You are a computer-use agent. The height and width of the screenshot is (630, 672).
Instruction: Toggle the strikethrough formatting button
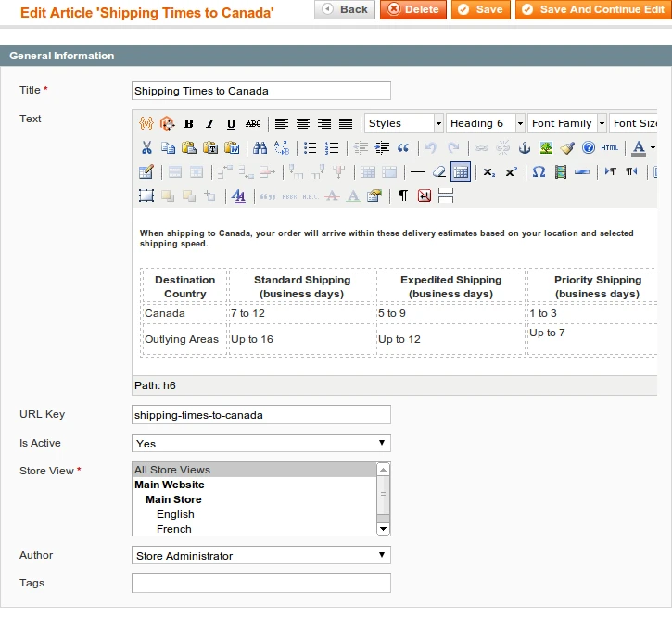coord(253,124)
